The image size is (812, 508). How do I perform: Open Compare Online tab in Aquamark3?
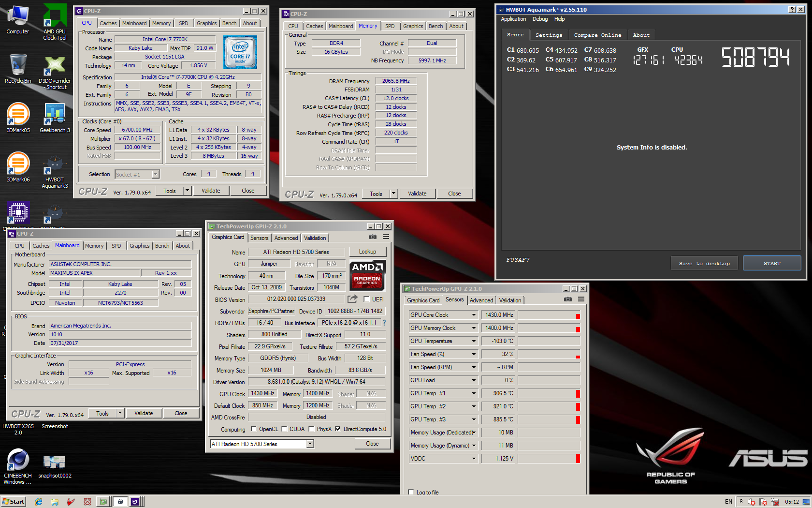click(x=598, y=35)
